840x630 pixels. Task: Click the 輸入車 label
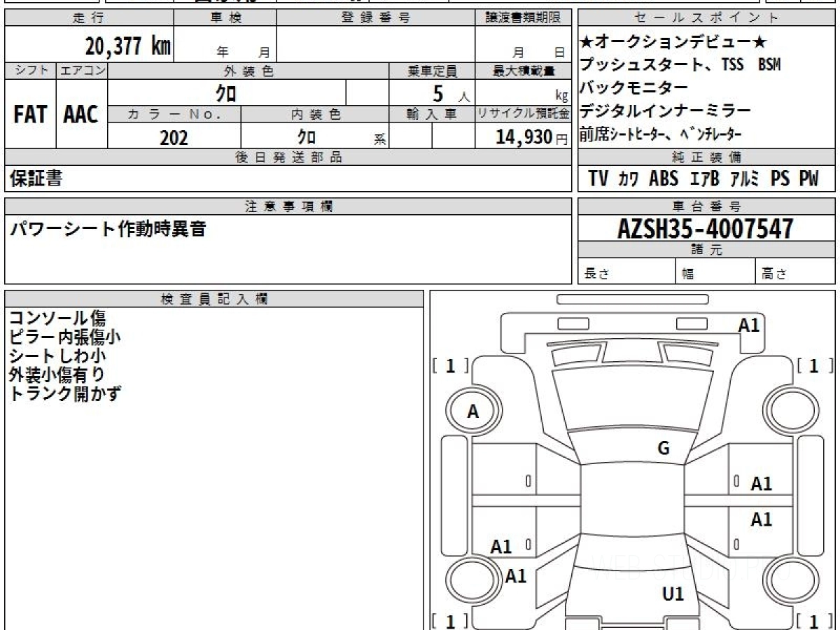432,114
